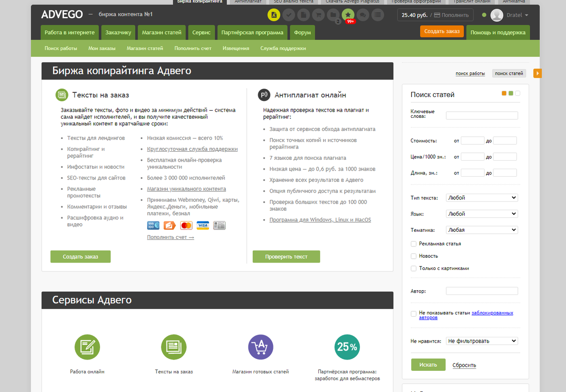The width and height of the screenshot is (566, 392).
Task: Click the WebMoney payment icon
Action: (153, 225)
